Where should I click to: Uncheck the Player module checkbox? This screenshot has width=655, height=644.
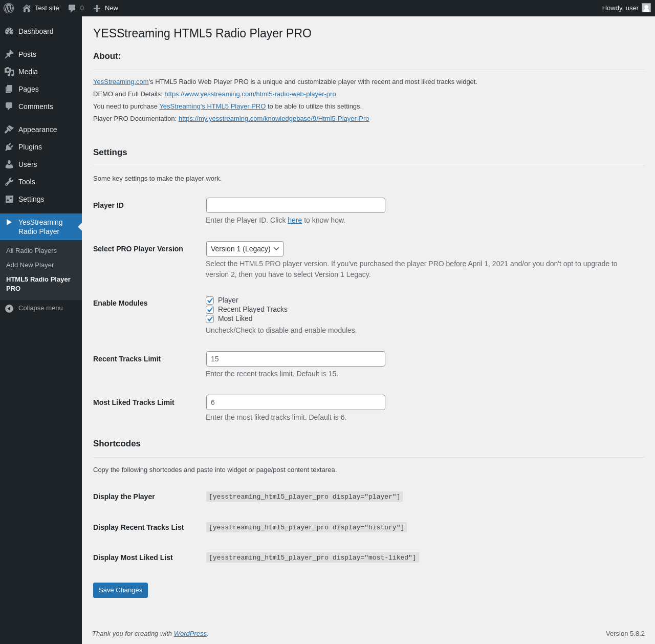pyautogui.click(x=210, y=300)
